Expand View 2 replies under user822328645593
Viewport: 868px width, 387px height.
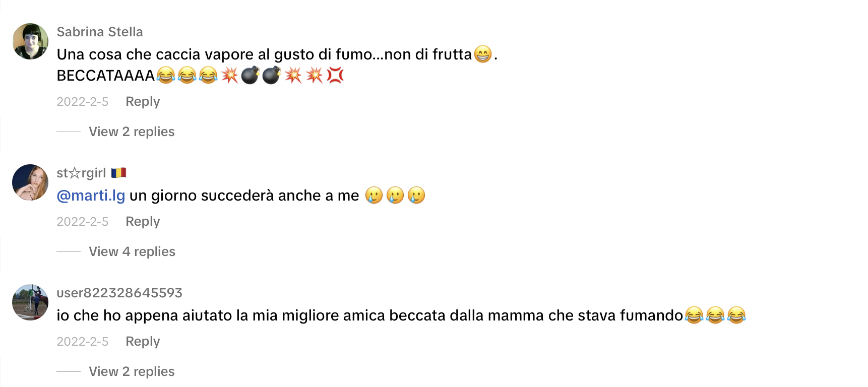[132, 371]
